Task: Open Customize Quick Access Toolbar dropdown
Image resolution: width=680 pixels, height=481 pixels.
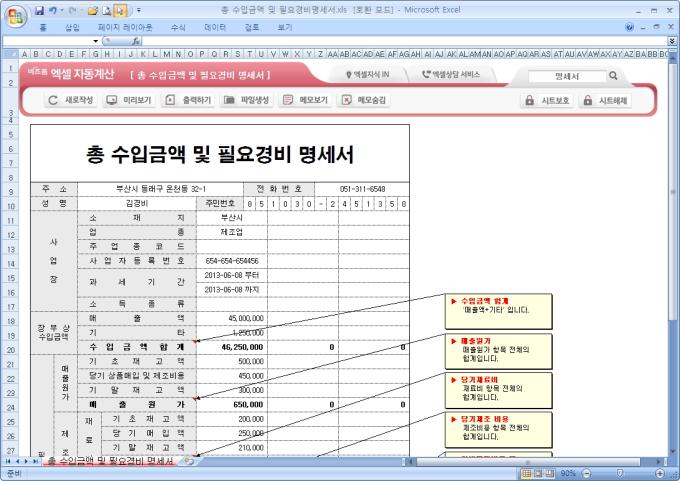Action: tap(138, 9)
